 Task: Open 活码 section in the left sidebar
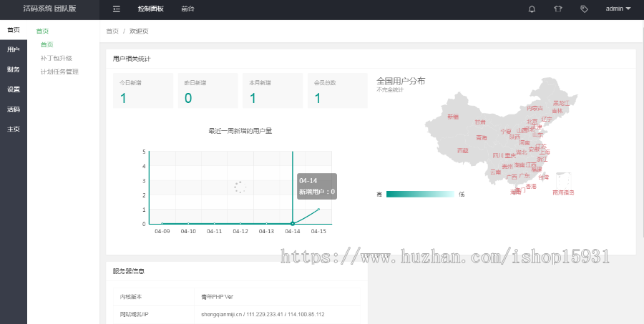(x=14, y=109)
